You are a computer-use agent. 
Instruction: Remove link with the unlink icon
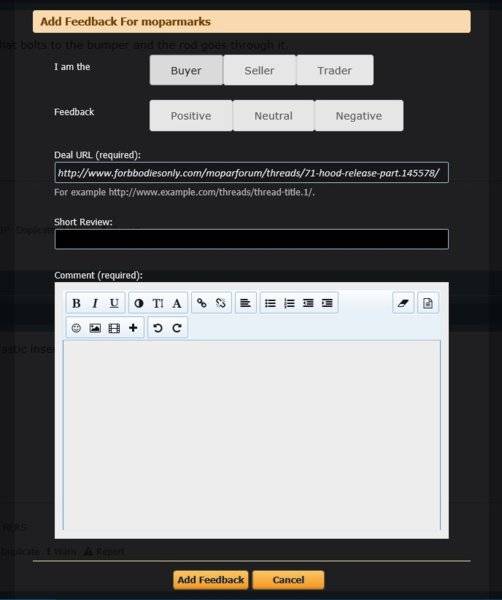tap(221, 303)
